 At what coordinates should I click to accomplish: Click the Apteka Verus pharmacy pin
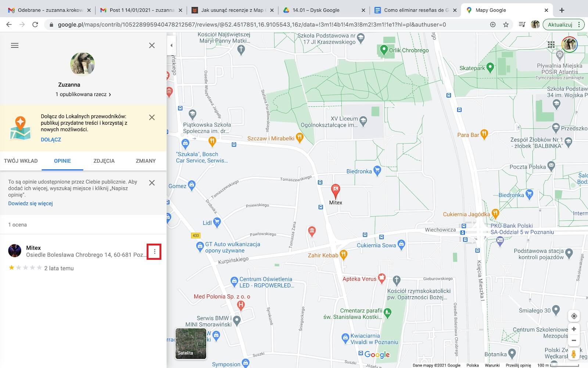point(382,278)
